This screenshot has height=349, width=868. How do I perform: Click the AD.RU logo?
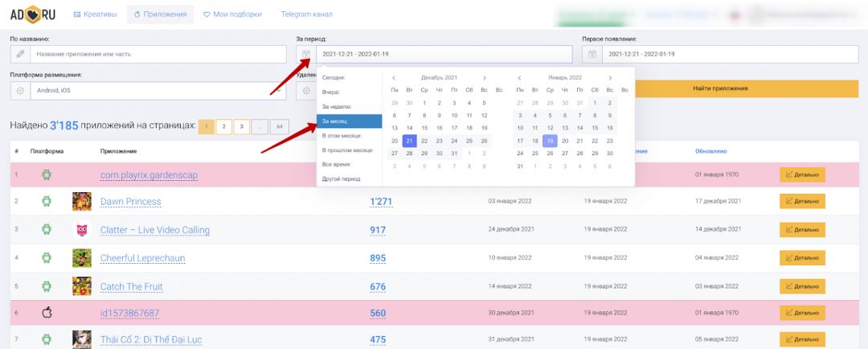31,14
